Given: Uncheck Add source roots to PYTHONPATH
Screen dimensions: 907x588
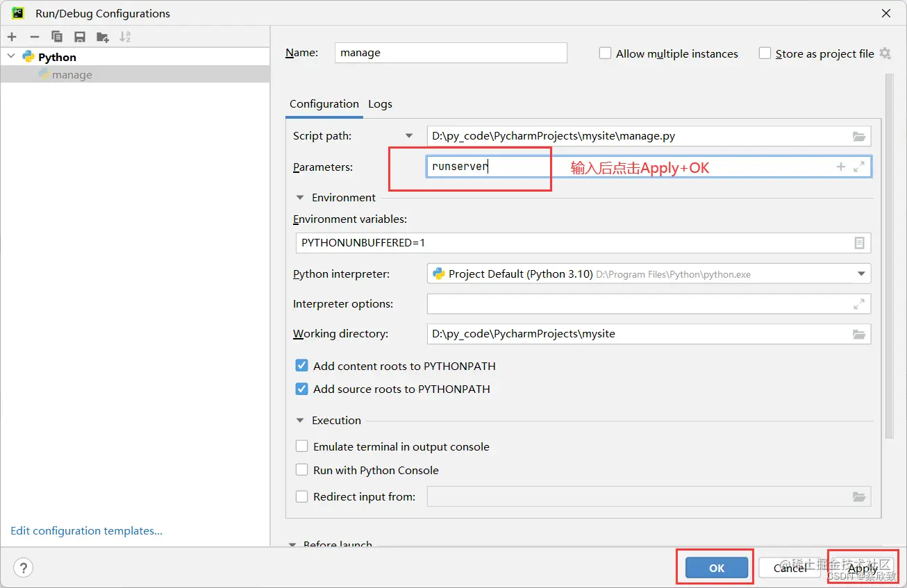Looking at the screenshot, I should (301, 389).
